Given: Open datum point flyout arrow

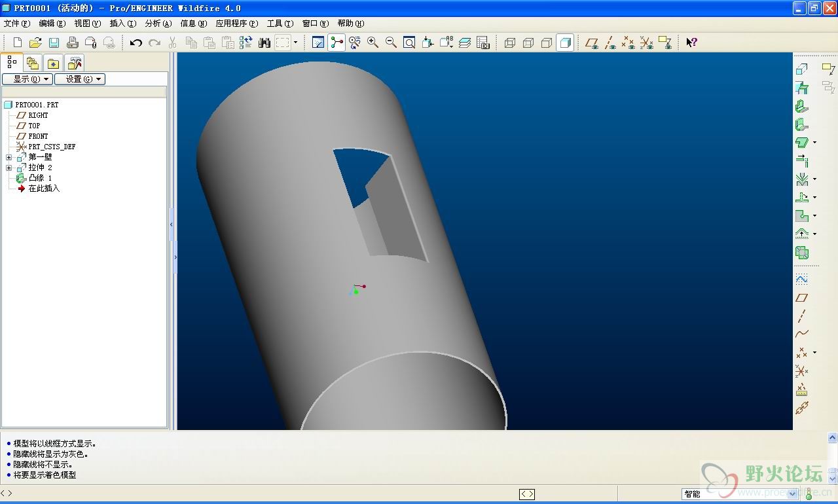Looking at the screenshot, I should click(x=814, y=352).
